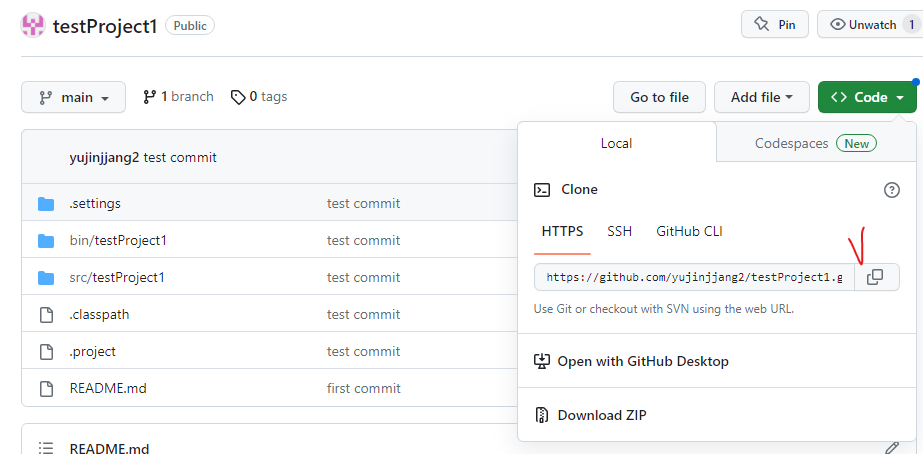Toggle the green Code dropdown button
Image resolution: width=923 pixels, height=454 pixels.
[x=866, y=97]
